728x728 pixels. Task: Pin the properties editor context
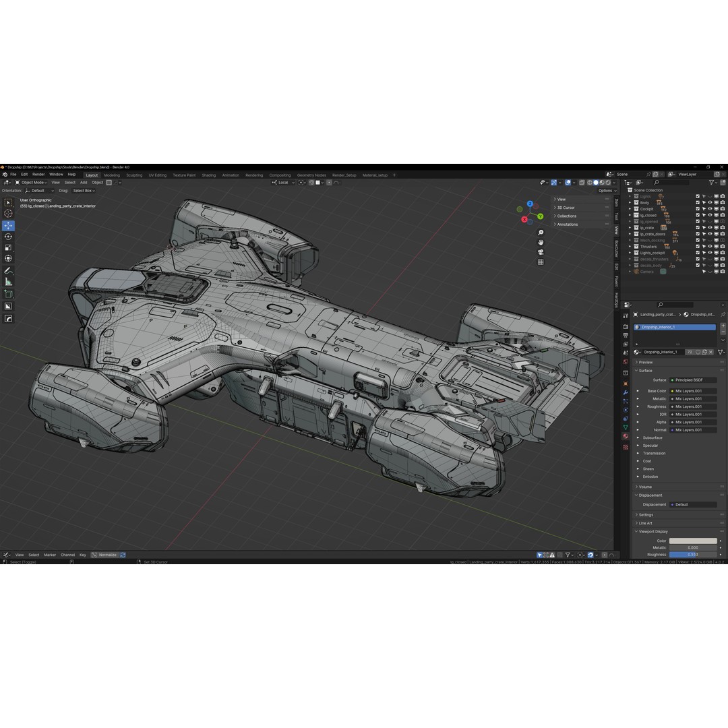723,314
